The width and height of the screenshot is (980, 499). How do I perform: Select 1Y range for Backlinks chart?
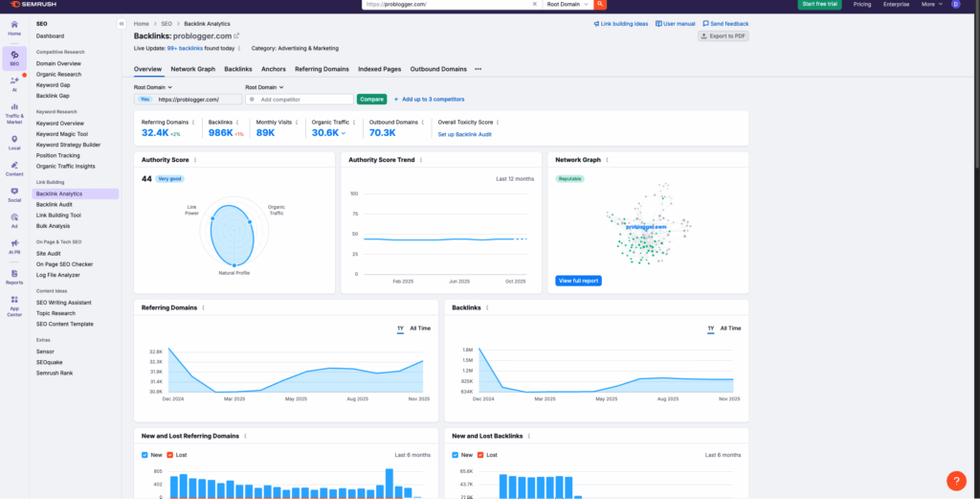(x=711, y=329)
